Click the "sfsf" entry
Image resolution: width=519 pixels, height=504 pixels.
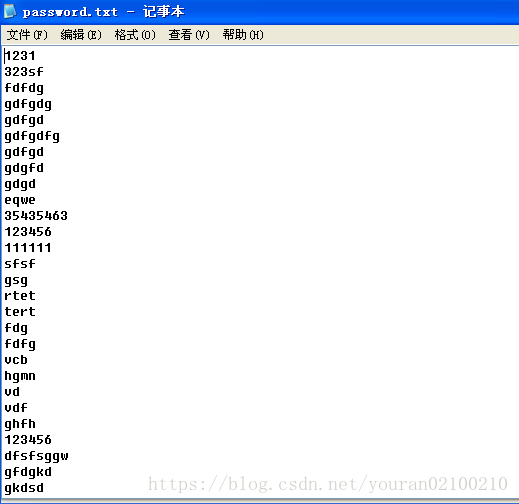click(x=20, y=264)
